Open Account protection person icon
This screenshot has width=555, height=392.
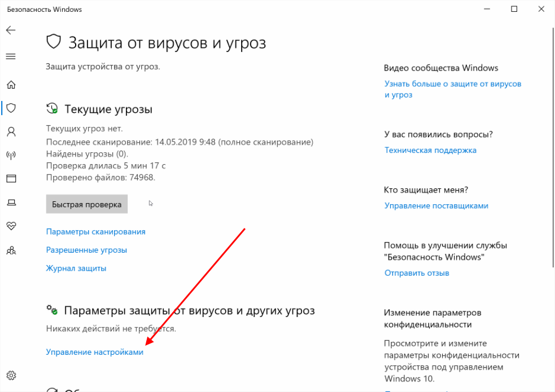click(11, 131)
